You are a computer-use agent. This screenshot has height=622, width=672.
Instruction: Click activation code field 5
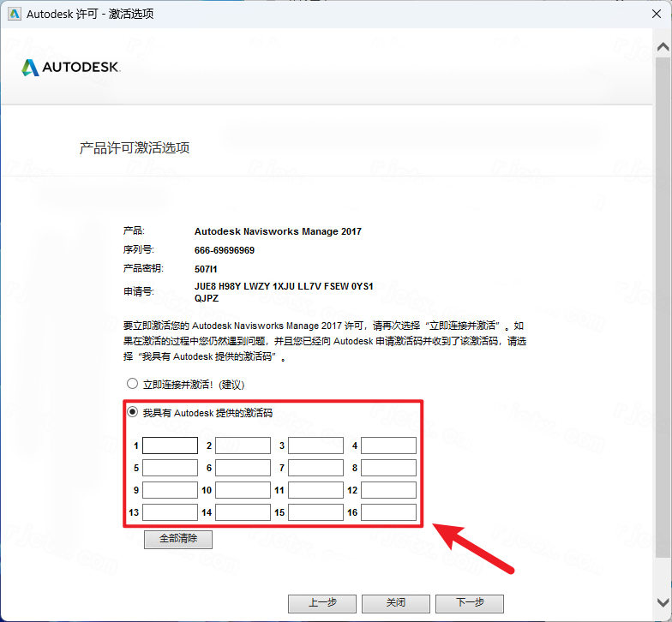[x=170, y=468]
